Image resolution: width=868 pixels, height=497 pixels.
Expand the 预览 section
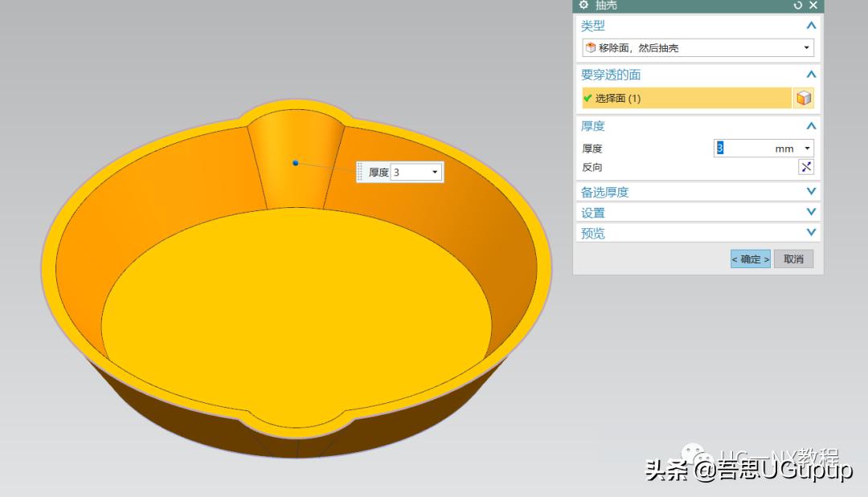(x=811, y=232)
